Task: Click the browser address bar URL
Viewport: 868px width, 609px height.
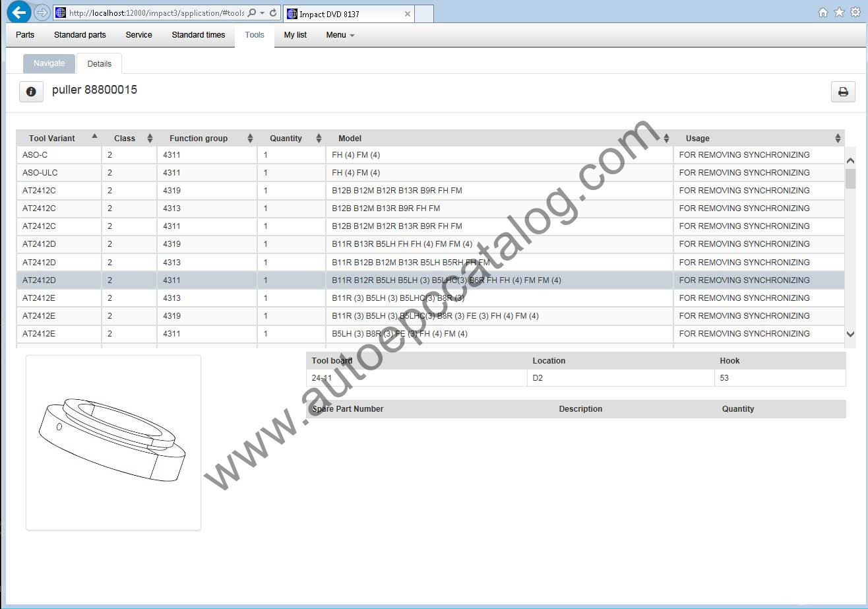Action: 155,13
